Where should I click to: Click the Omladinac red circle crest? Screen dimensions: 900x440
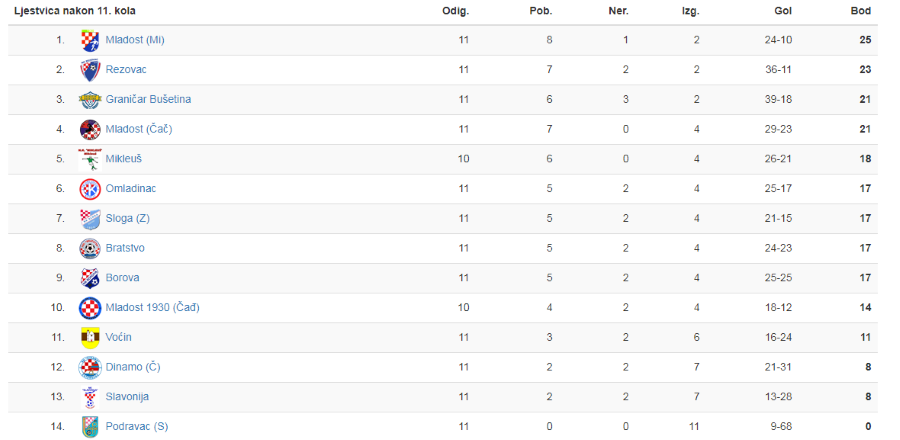click(90, 189)
